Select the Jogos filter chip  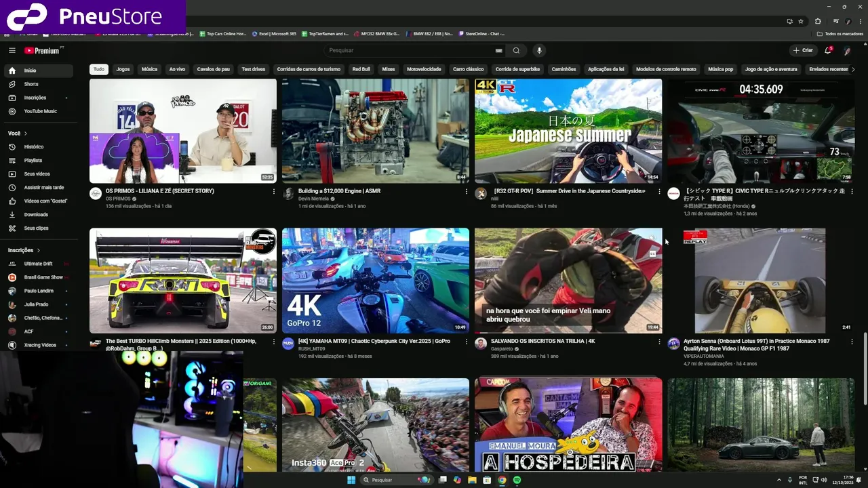coord(123,69)
